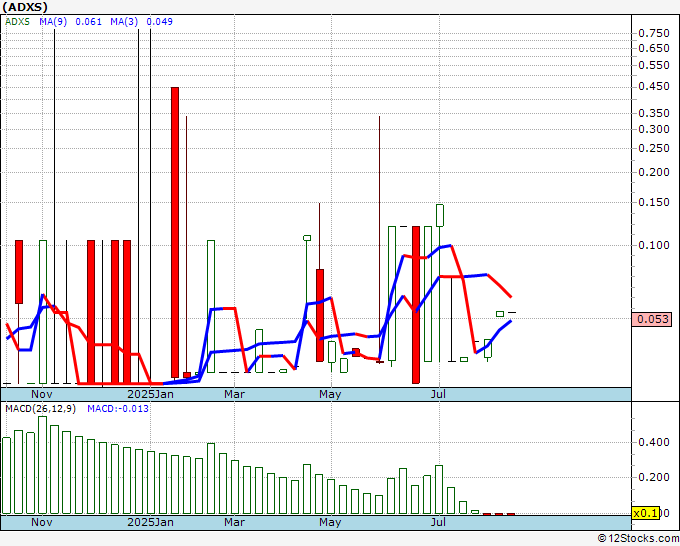Click the 0.400 MACD axis label
This screenshot has width=680, height=546.
[653, 442]
